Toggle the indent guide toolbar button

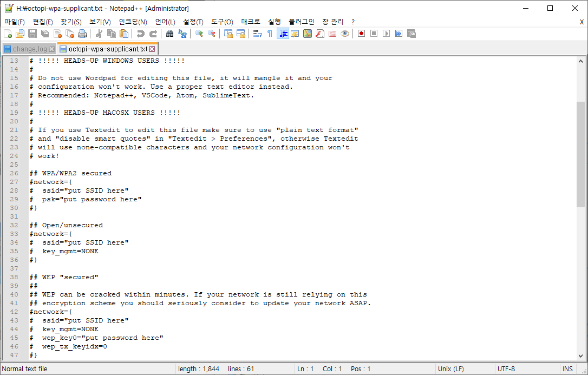point(283,34)
